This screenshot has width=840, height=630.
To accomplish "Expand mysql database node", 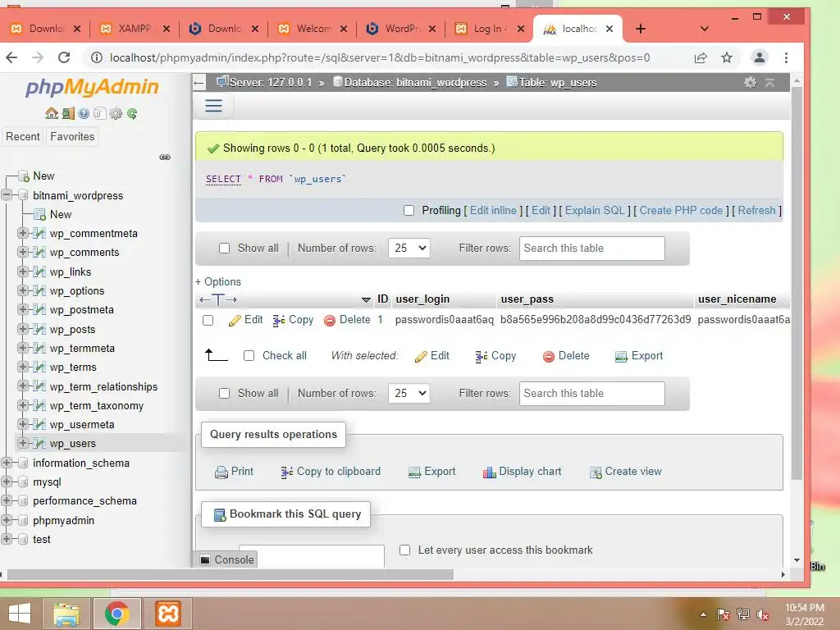I will click(x=7, y=482).
